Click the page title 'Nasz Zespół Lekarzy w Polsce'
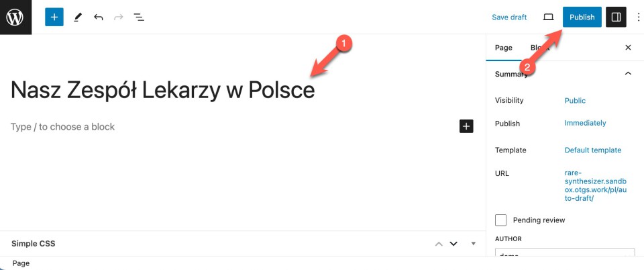This screenshot has height=270, width=644. tap(162, 90)
